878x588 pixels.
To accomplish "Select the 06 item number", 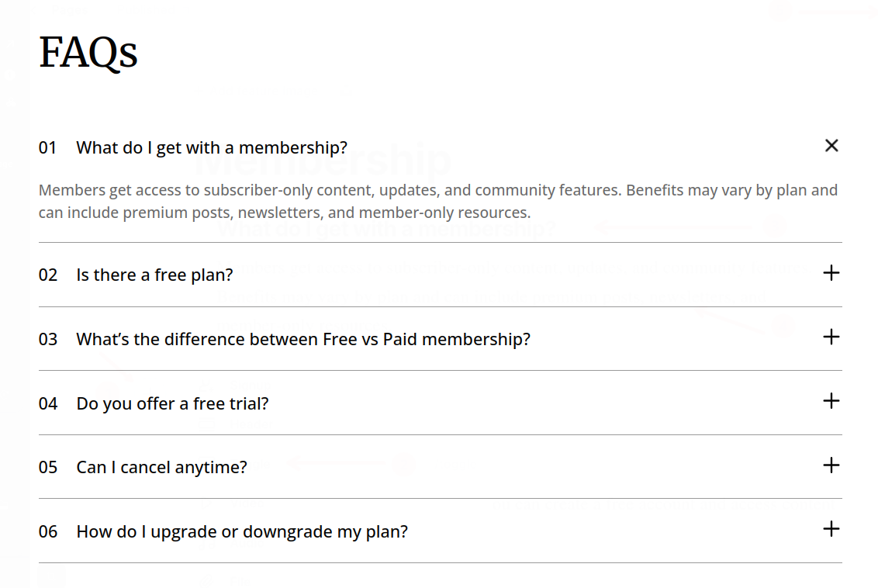I will coord(48,531).
